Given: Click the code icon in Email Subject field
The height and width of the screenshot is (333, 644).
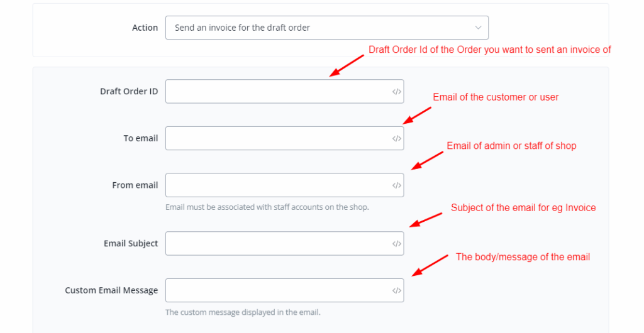Looking at the screenshot, I should pyautogui.click(x=396, y=244).
